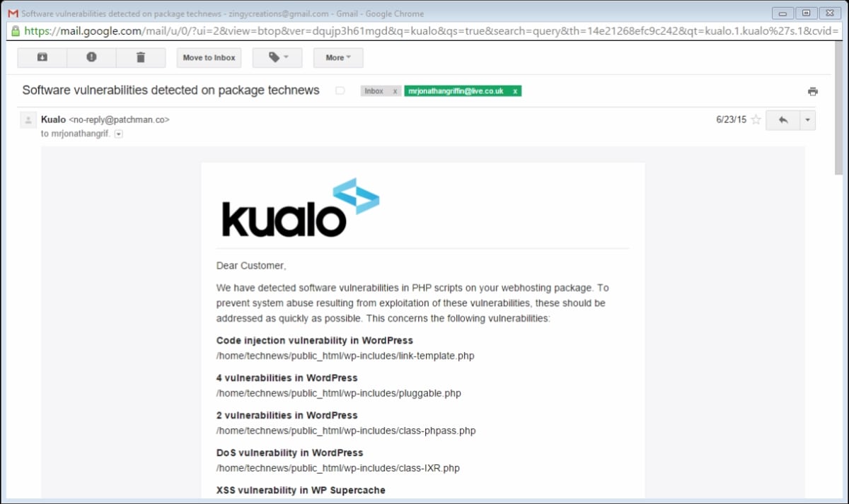Click the sender avatar for Kualo
The width and height of the screenshot is (849, 504).
[x=28, y=119]
